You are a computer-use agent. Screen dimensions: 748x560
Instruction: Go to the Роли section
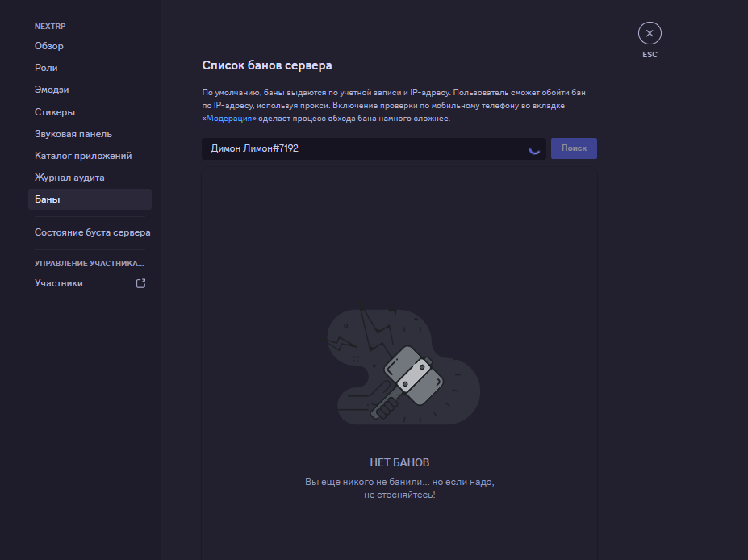point(46,68)
